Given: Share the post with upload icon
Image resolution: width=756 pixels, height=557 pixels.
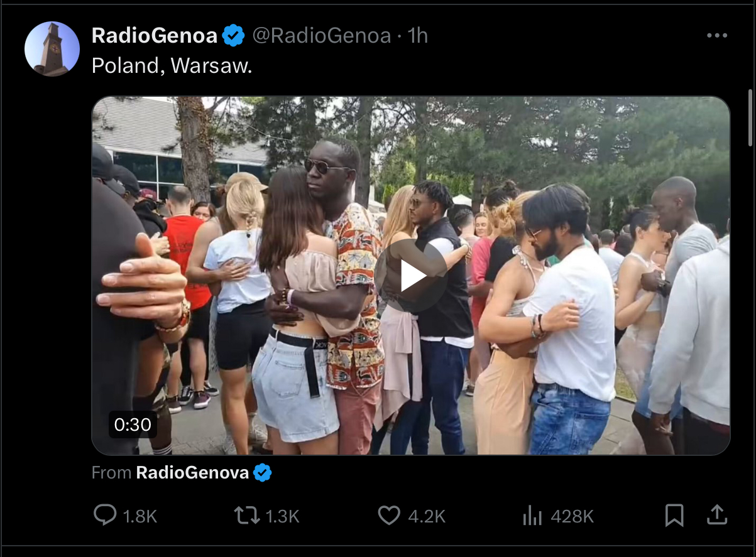Looking at the screenshot, I should tap(716, 516).
